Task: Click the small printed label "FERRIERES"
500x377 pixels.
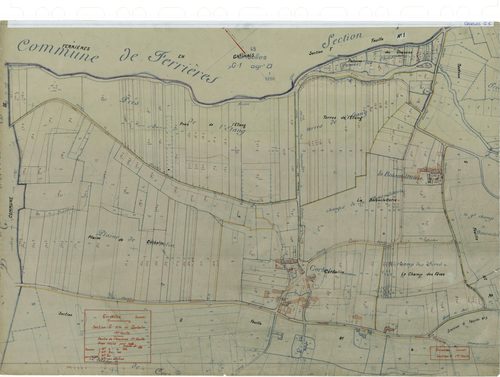Action: [76, 48]
